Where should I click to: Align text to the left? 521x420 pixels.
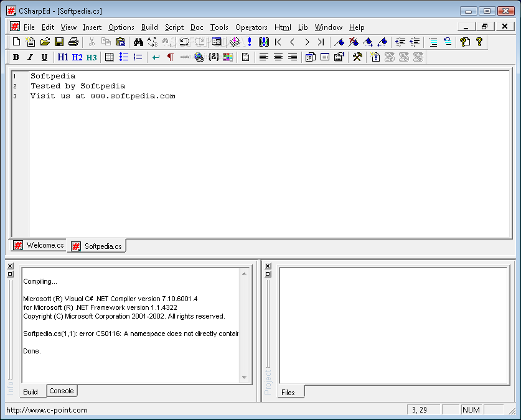[x=264, y=57]
